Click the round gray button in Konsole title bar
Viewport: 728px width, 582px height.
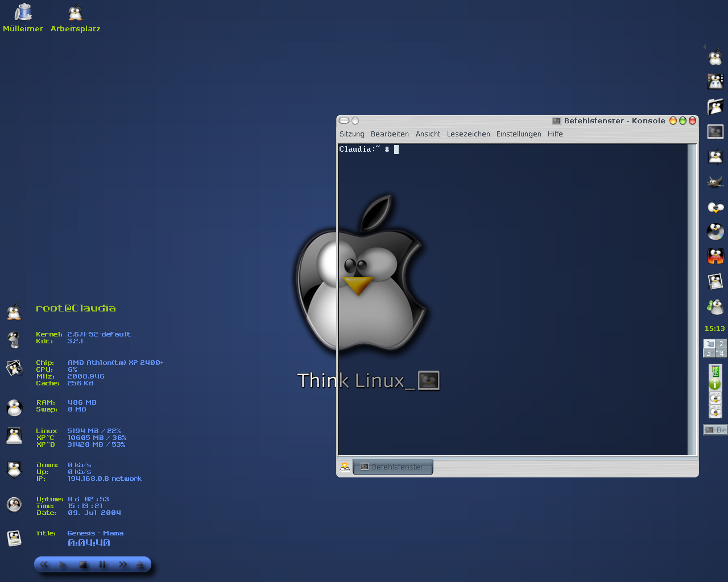pos(355,120)
